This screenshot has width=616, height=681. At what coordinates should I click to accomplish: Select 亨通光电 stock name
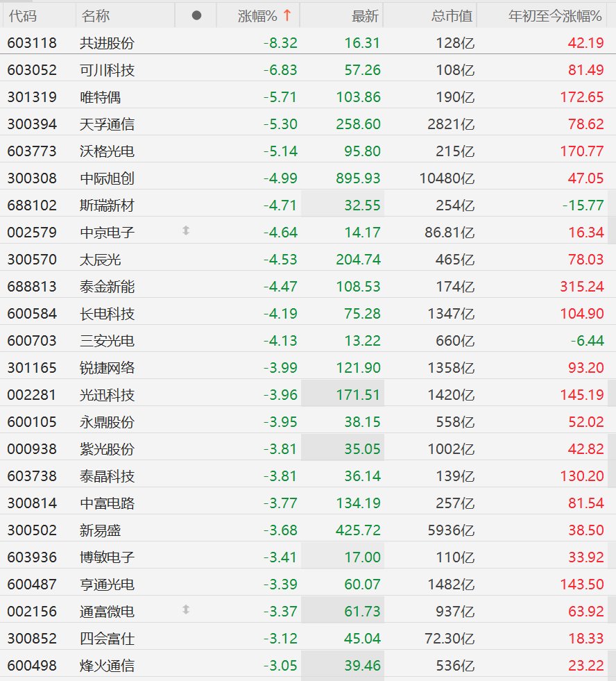point(108,584)
